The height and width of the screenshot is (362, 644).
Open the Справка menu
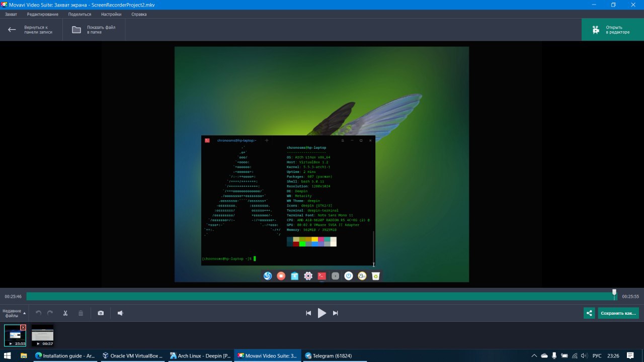(139, 14)
